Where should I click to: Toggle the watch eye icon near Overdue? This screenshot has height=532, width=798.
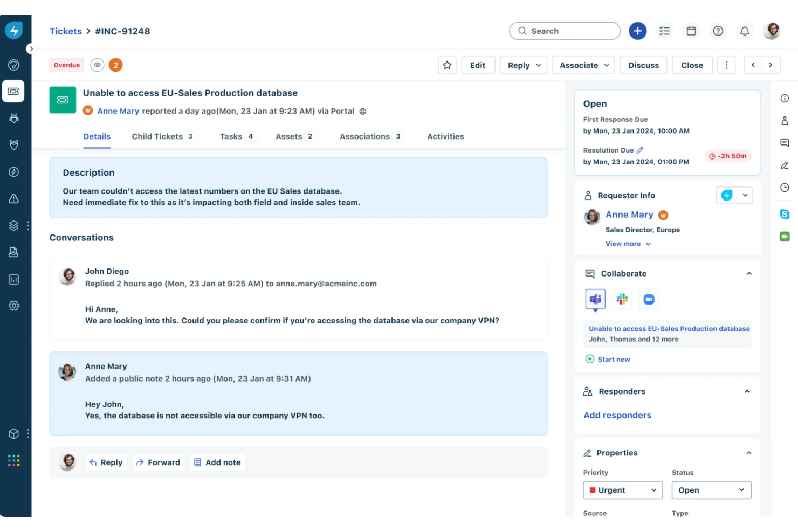click(97, 65)
